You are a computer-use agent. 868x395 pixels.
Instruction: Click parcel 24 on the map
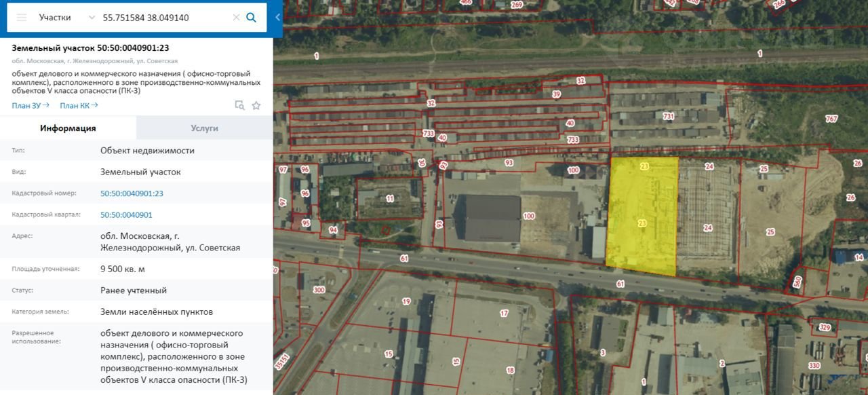click(x=707, y=217)
